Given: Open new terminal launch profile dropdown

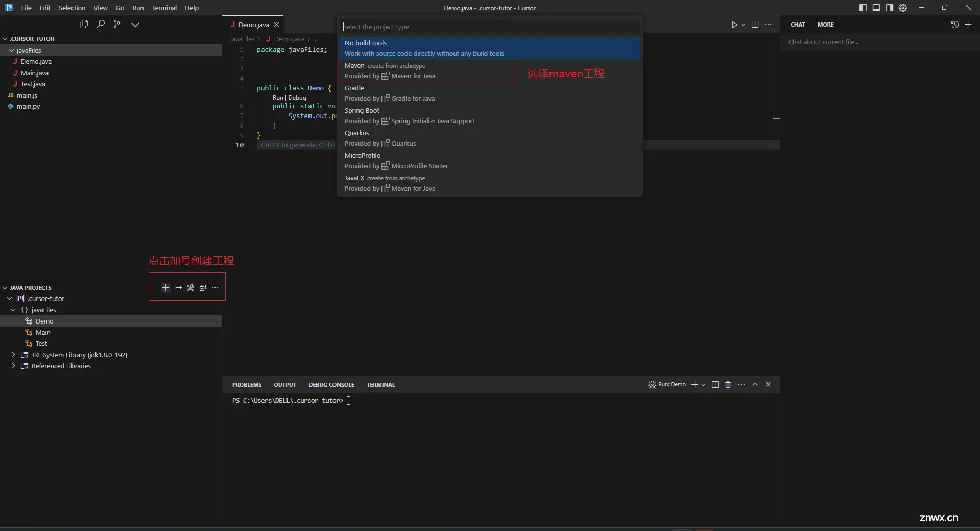Looking at the screenshot, I should coord(703,385).
